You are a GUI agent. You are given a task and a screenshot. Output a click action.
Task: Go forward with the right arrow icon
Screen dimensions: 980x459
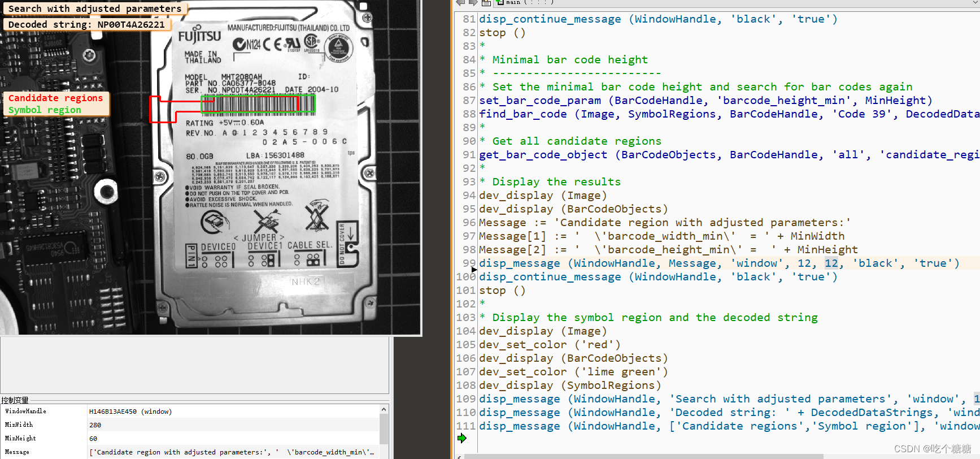click(473, 2)
